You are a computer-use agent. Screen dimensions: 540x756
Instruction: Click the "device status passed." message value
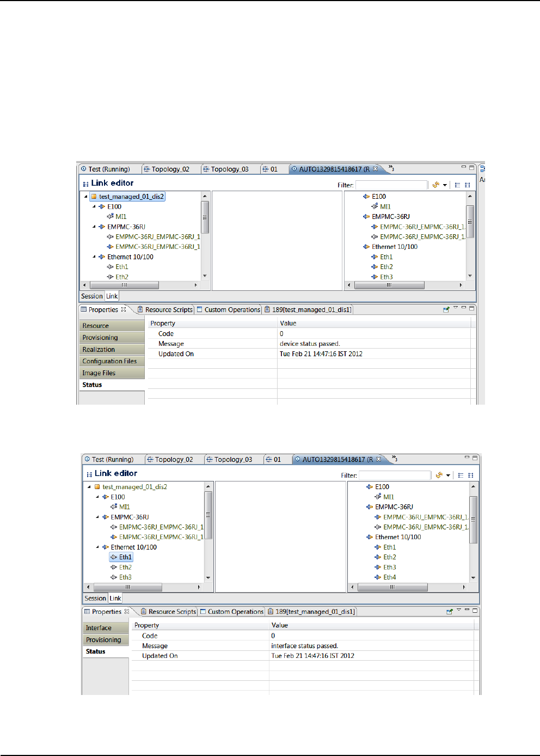coord(310,344)
